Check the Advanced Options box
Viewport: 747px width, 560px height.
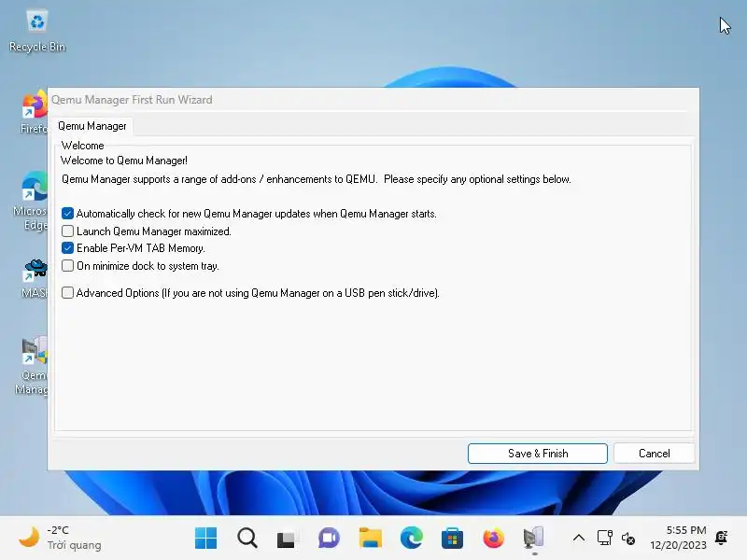point(67,293)
